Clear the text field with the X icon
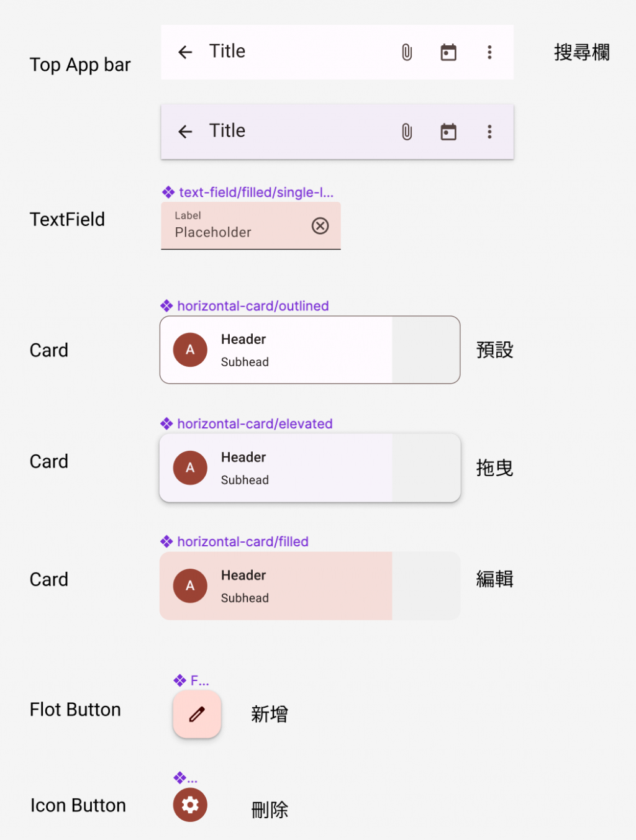The image size is (636, 840). click(x=320, y=226)
